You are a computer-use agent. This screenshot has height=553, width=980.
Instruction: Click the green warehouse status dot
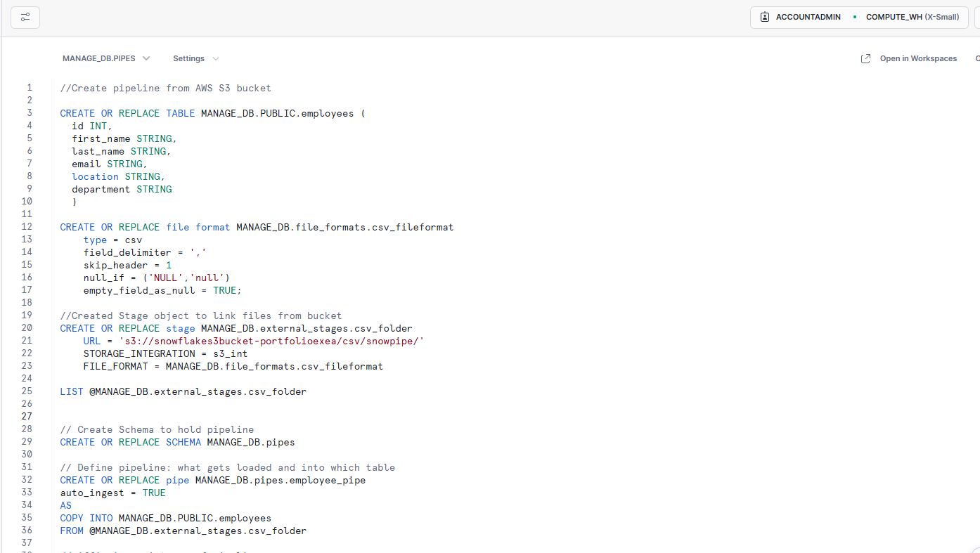855,17
